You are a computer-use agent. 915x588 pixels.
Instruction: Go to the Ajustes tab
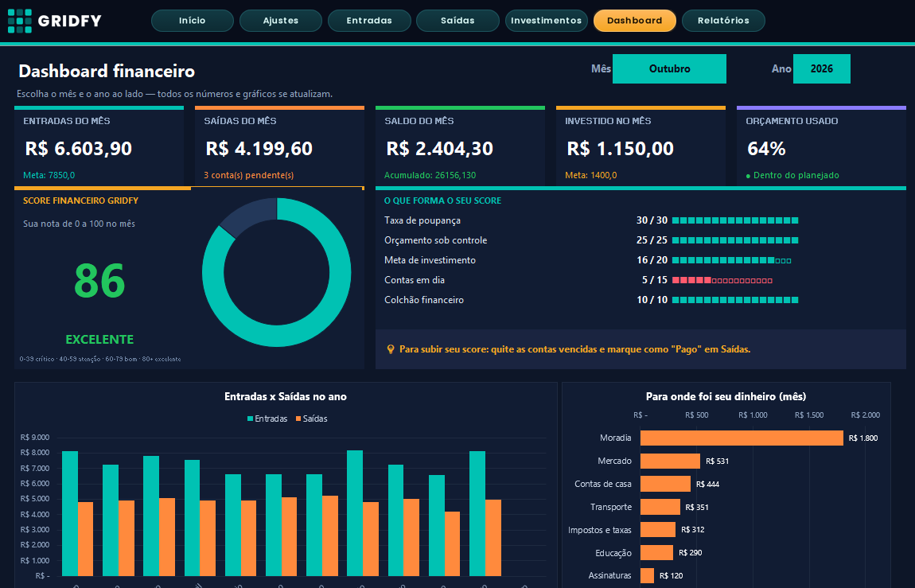[281, 21]
